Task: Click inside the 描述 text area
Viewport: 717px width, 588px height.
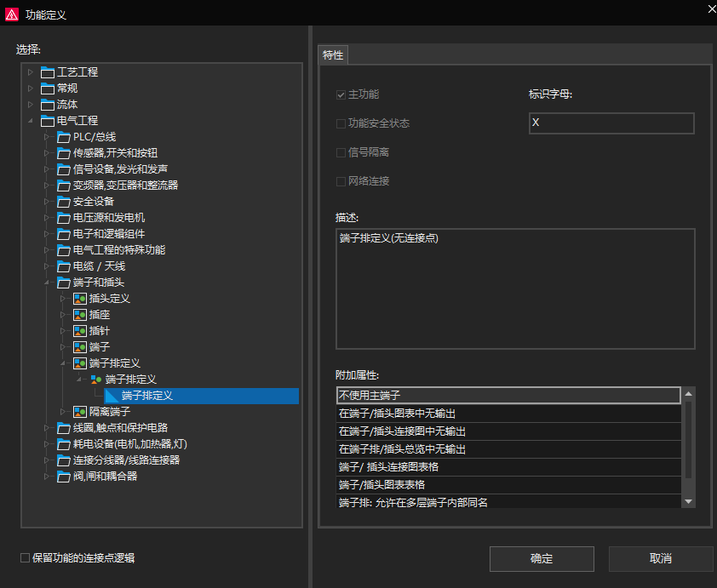Action: click(x=515, y=288)
